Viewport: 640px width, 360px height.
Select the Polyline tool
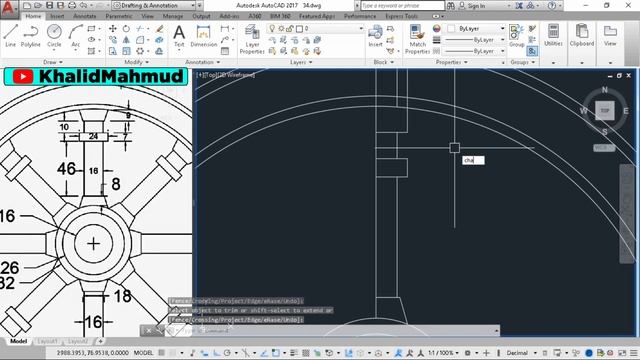31,36
